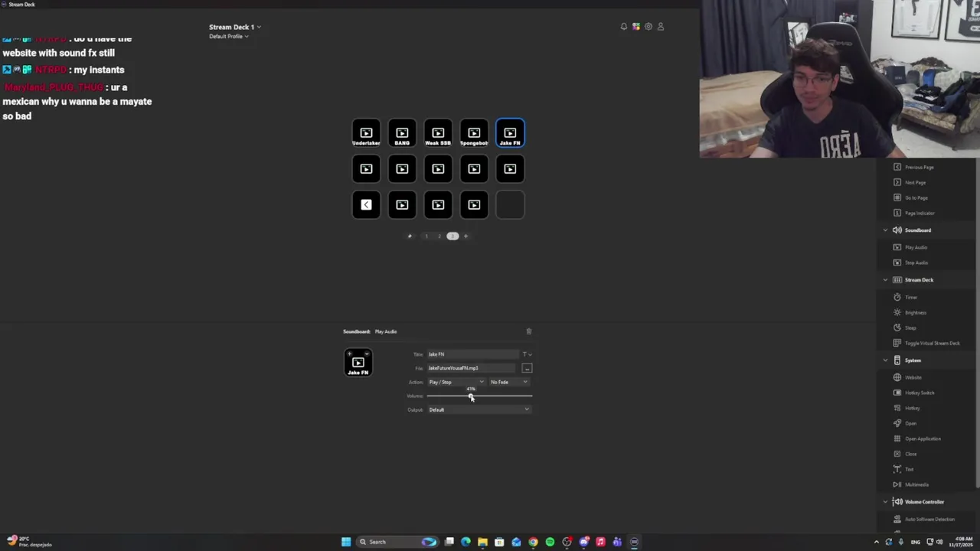Viewport: 980px width, 551px height.
Task: Select the Weak SSB sound key
Action: click(x=438, y=133)
